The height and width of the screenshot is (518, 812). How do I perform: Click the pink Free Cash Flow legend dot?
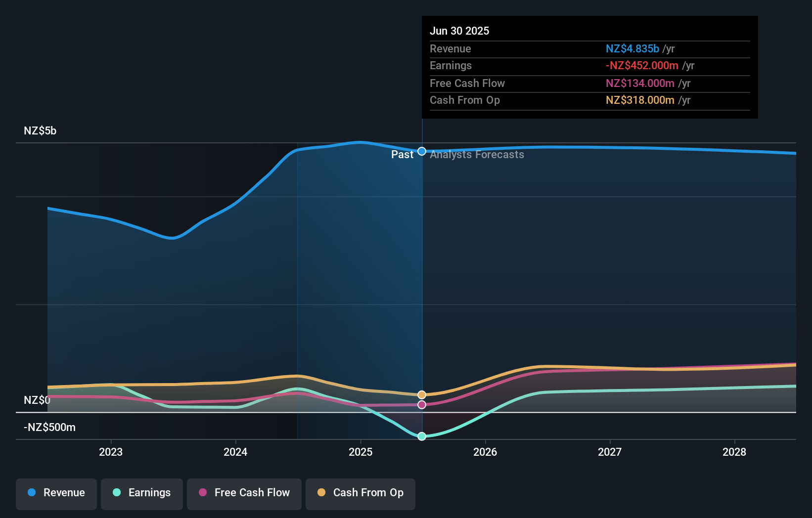202,493
